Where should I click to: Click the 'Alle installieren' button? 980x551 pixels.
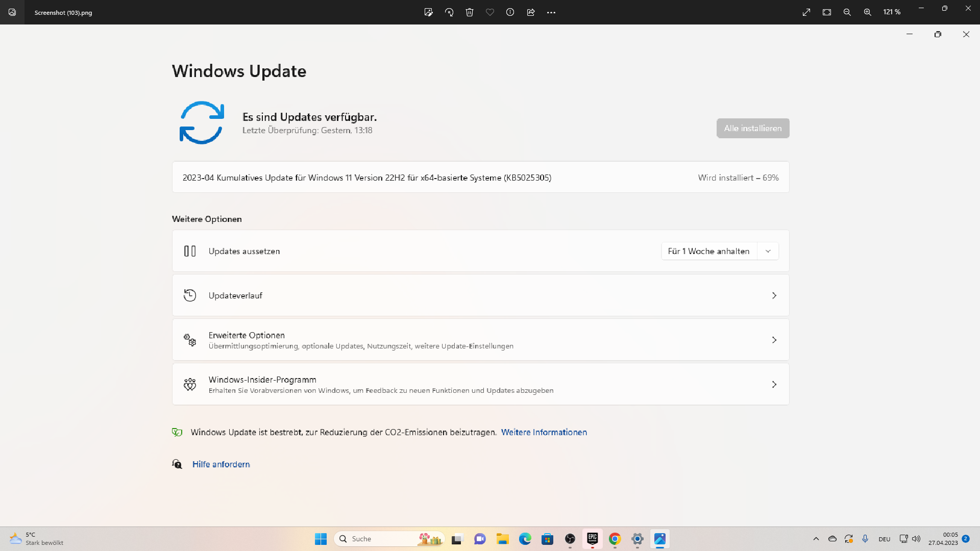(x=752, y=128)
